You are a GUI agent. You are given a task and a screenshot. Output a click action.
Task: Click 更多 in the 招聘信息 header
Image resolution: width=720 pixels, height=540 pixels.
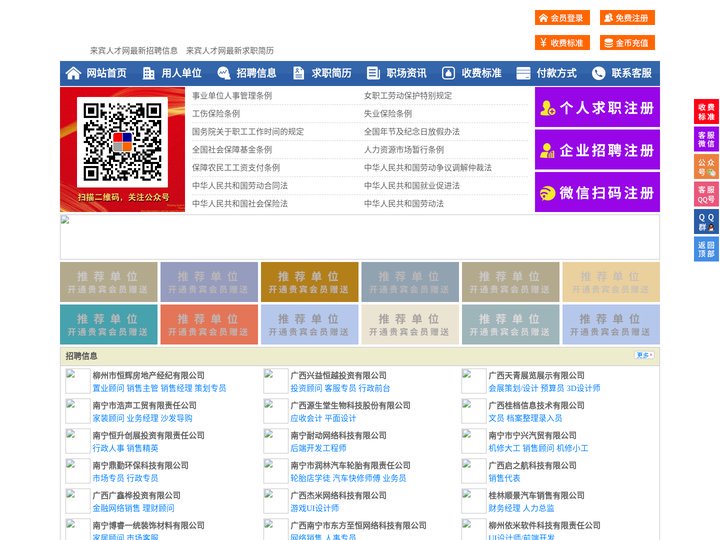click(x=644, y=355)
